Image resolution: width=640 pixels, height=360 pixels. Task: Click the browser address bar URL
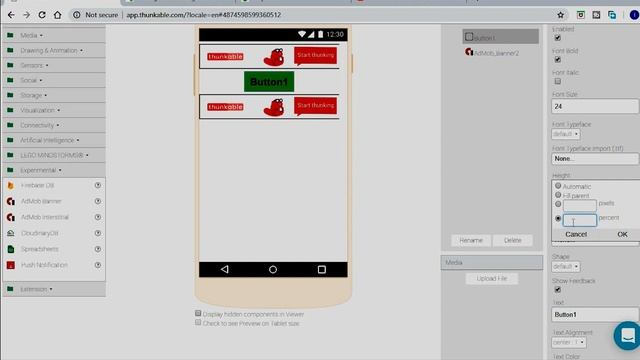point(204,15)
